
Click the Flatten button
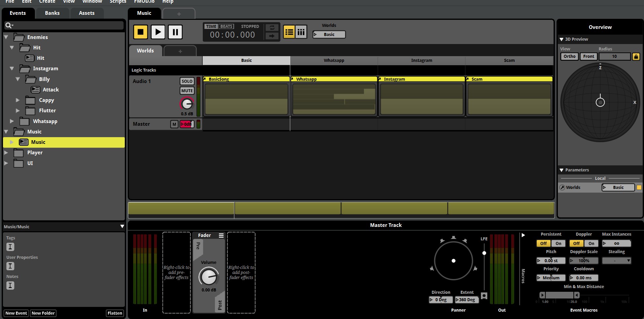[x=115, y=313]
